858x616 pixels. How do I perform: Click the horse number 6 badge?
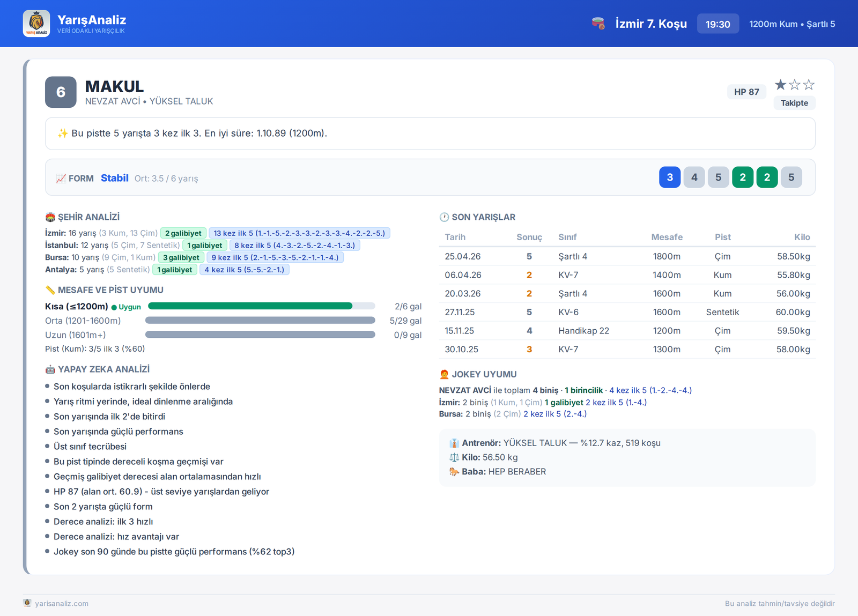pyautogui.click(x=61, y=92)
